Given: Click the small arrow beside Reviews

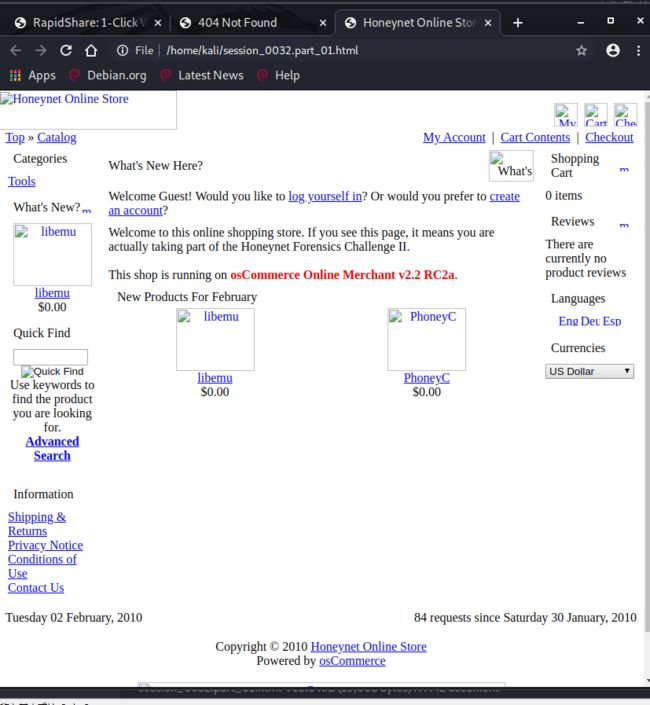Looking at the screenshot, I should click(x=624, y=224).
